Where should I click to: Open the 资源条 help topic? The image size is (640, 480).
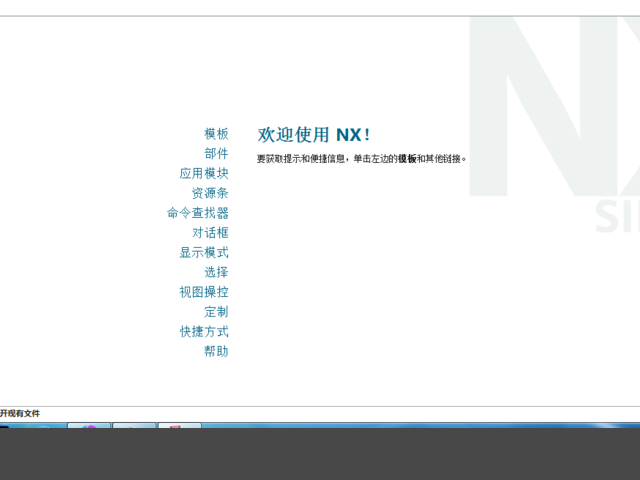pos(210,193)
